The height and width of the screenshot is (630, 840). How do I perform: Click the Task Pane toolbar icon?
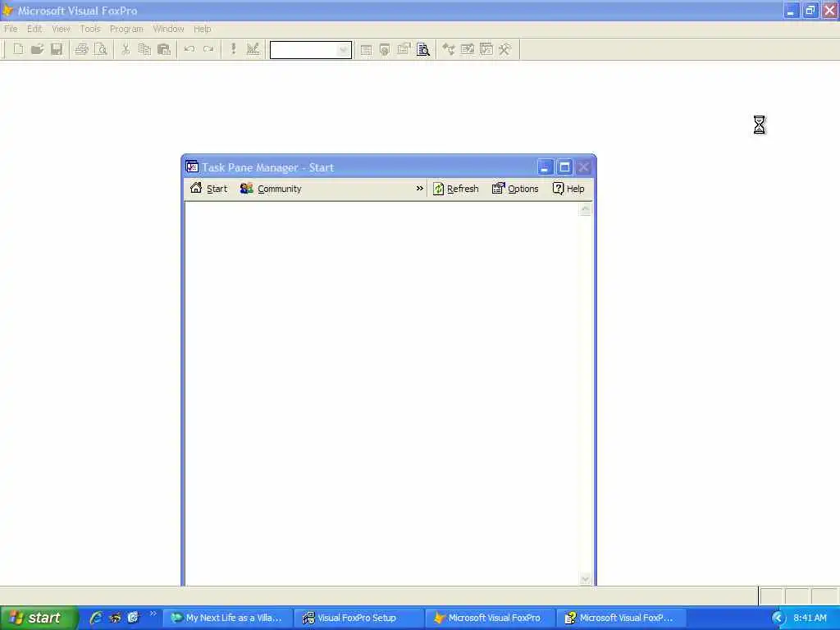click(x=486, y=50)
